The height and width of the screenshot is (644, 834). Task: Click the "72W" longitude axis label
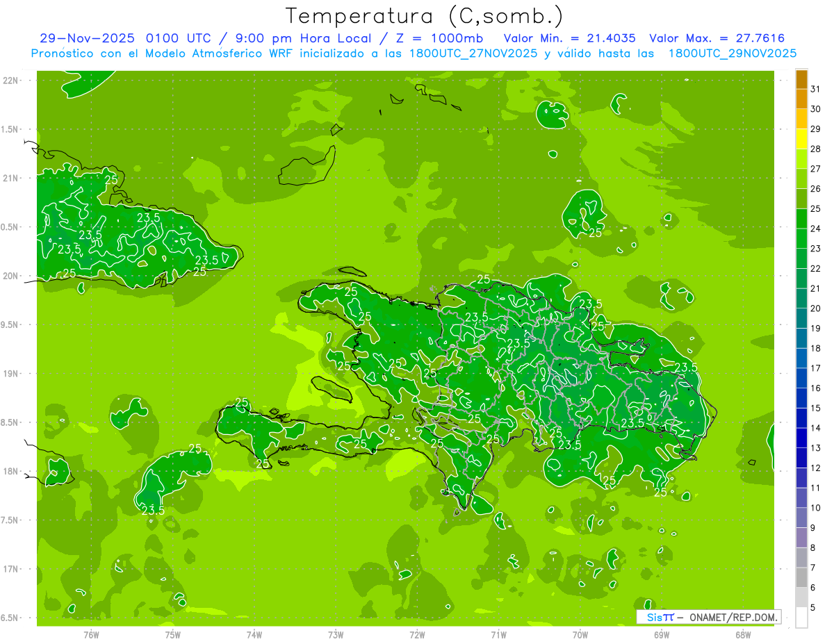pos(417,635)
